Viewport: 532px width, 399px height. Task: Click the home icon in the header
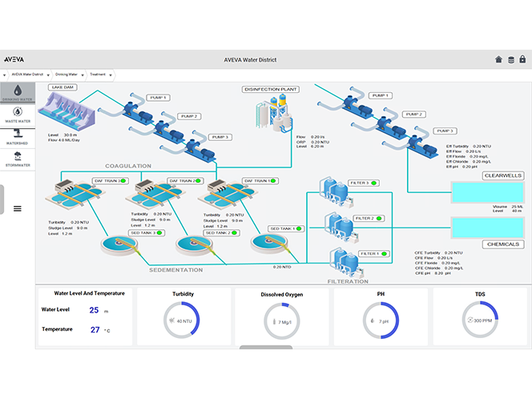[x=498, y=59]
